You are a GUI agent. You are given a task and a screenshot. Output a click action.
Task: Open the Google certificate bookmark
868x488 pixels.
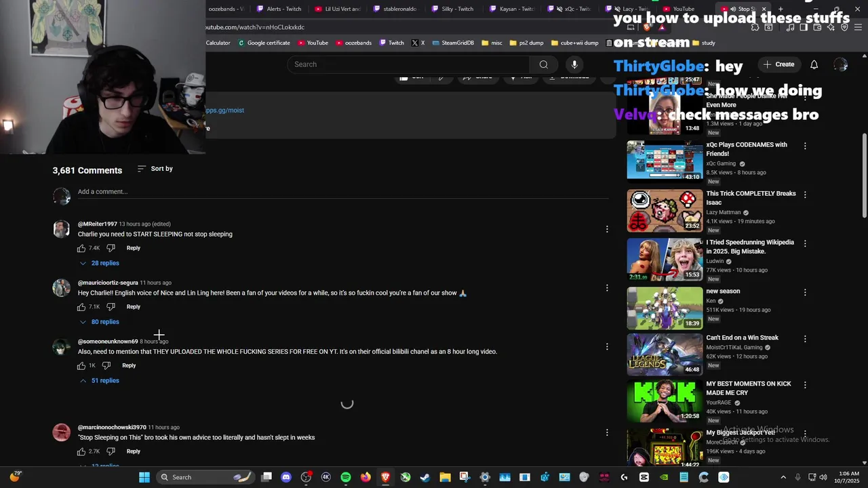pos(264,43)
